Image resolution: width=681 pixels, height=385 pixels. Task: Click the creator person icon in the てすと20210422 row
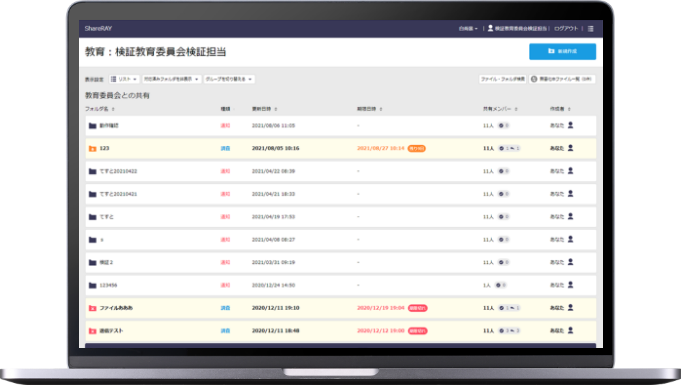[571, 171]
